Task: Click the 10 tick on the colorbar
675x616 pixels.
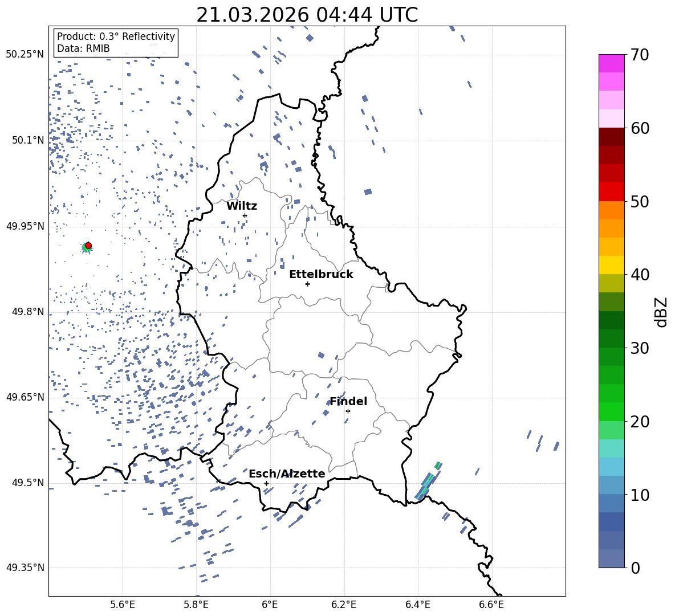Action: (x=640, y=495)
